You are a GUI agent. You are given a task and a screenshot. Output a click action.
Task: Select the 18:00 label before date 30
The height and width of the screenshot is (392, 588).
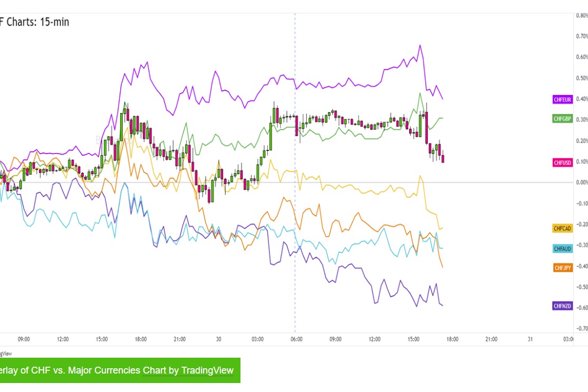pyautogui.click(x=141, y=339)
